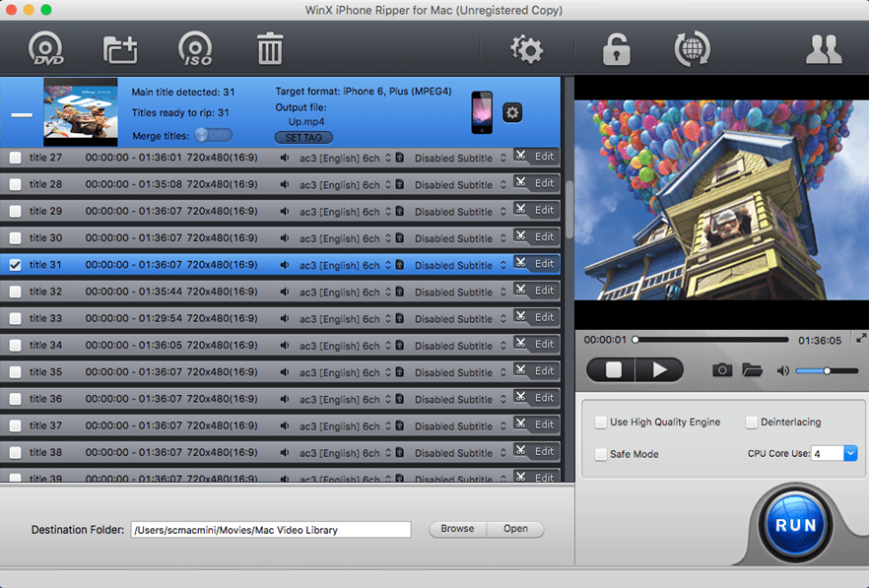The width and height of the screenshot is (869, 588).
Task: Click the add folder source icon
Action: click(119, 47)
